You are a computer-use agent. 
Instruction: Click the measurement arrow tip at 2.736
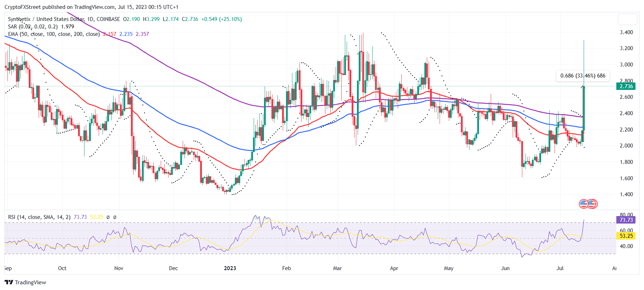click(x=584, y=87)
